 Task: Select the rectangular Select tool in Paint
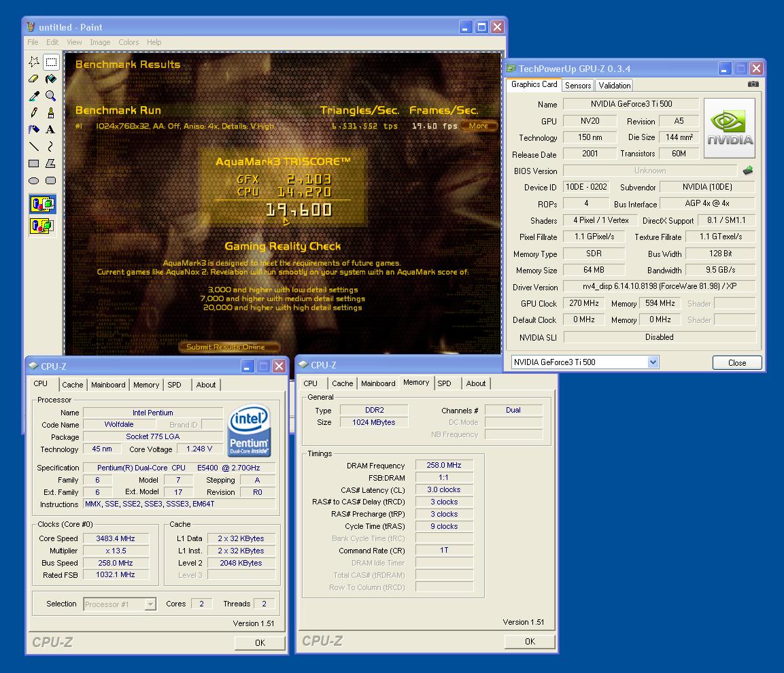[x=51, y=61]
